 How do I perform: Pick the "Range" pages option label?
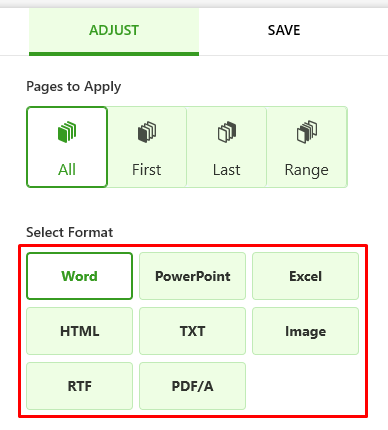coord(307,170)
